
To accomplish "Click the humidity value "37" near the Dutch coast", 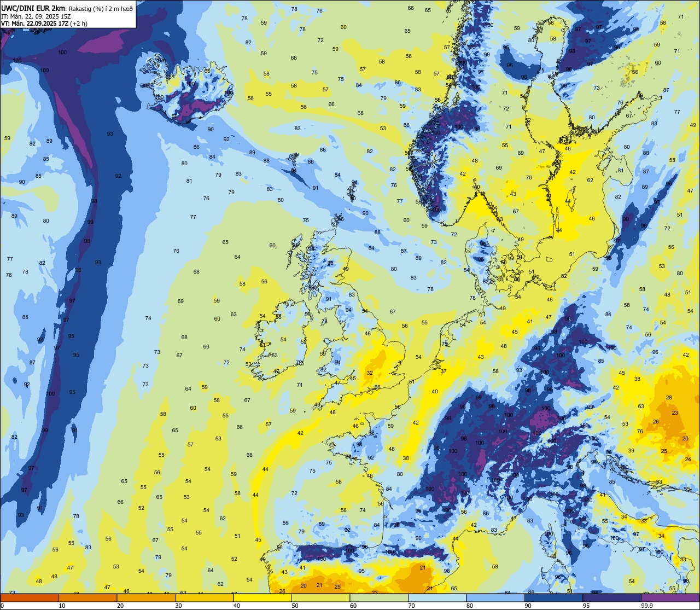I will coord(444,371).
